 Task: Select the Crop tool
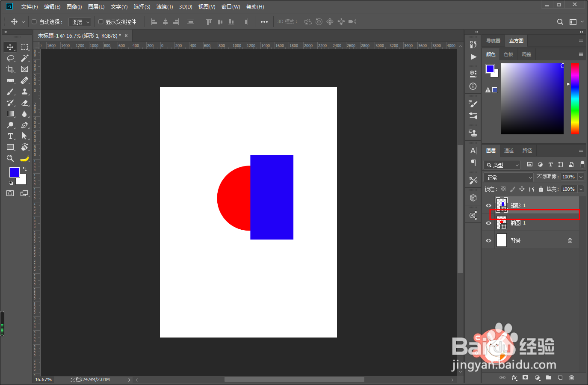coord(10,69)
